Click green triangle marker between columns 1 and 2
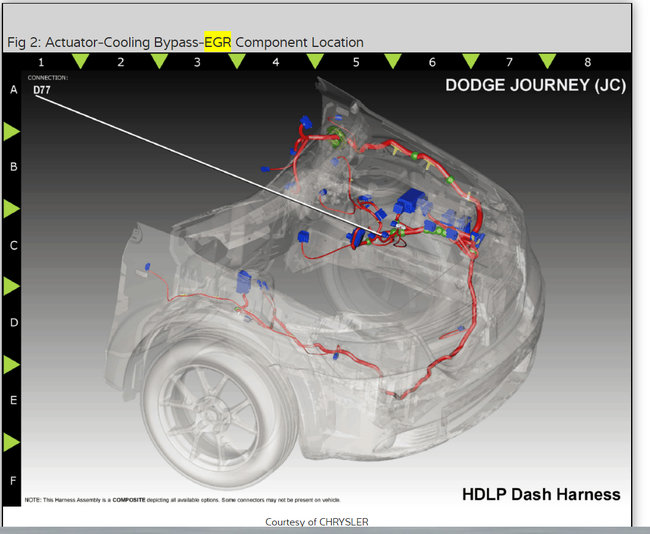 (x=80, y=61)
